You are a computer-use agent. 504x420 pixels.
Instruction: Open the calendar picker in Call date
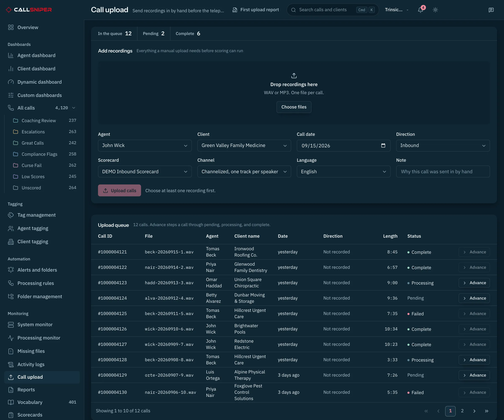(383, 146)
